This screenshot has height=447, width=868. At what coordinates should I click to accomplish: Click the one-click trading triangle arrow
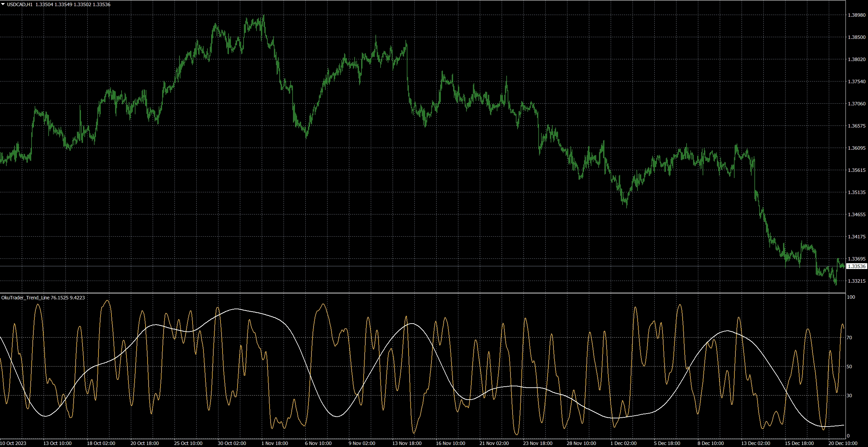tap(3, 4)
